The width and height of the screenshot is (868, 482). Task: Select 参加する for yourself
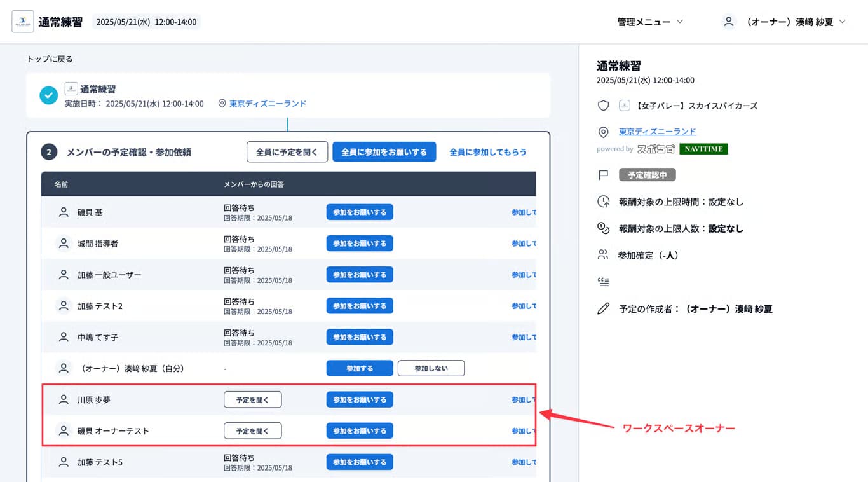coord(359,368)
